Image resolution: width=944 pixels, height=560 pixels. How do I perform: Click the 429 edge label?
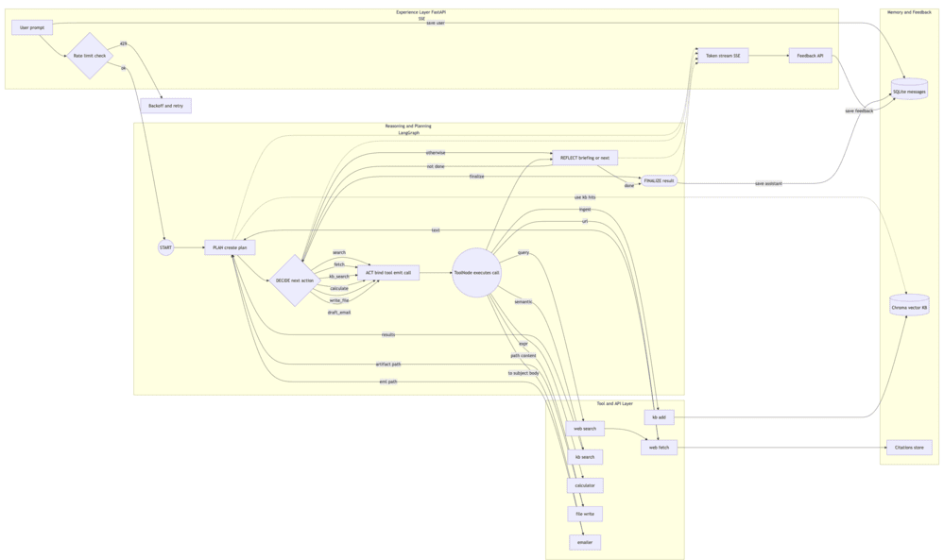point(123,42)
